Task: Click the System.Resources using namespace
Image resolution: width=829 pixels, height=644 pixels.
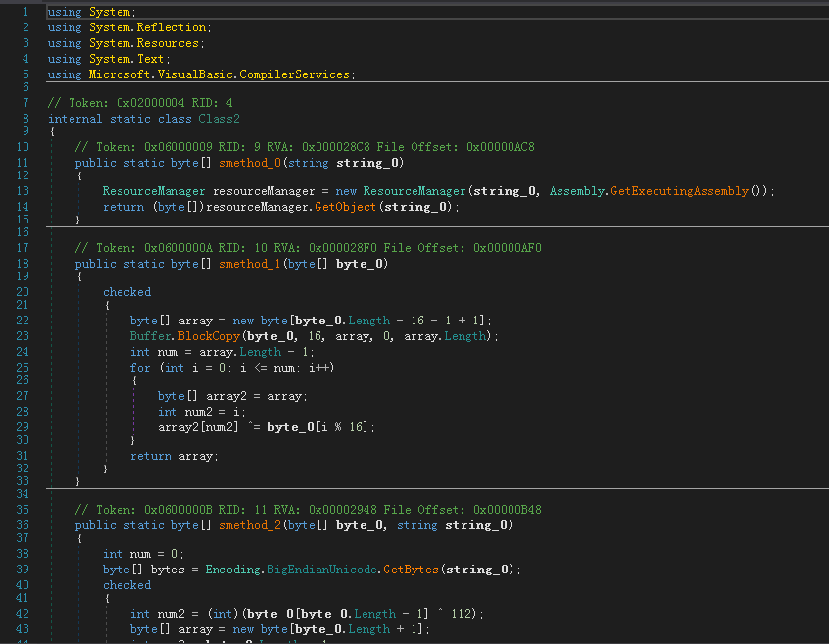Action: point(144,43)
